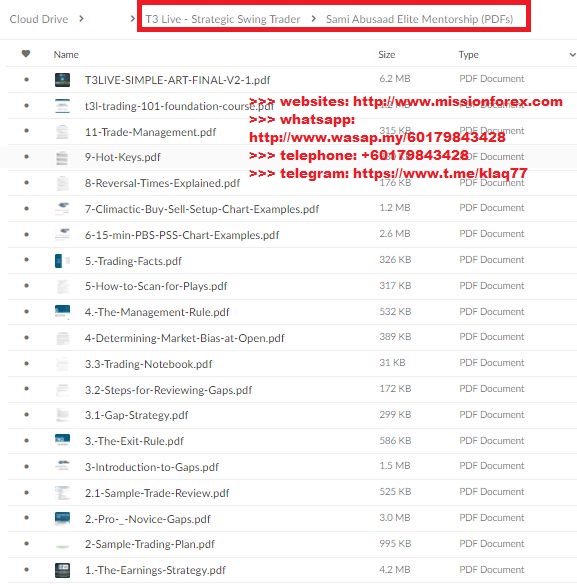Click 4.-The-Management-Rule.pdf file icon

tap(62, 312)
